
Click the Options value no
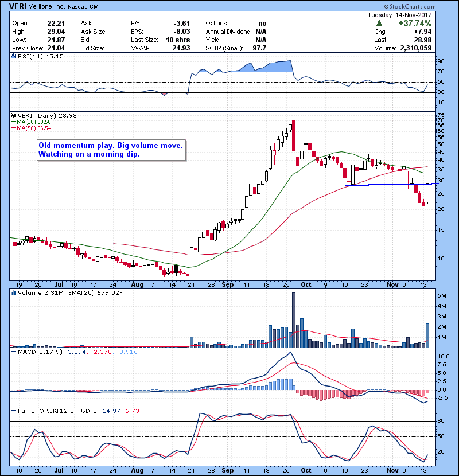point(262,24)
